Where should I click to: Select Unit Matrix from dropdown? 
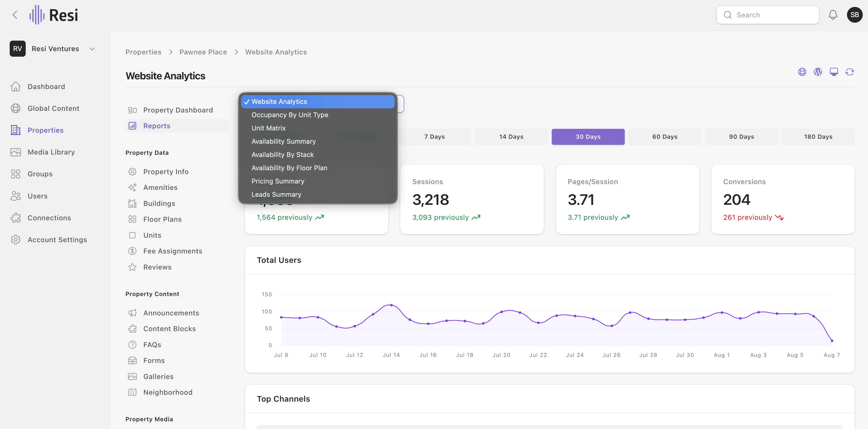pyautogui.click(x=318, y=128)
